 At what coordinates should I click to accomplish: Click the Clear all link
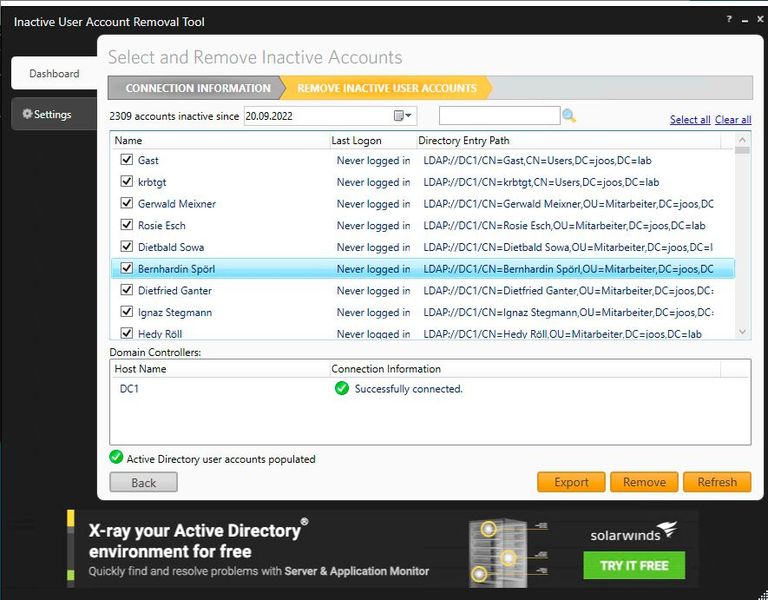point(733,120)
